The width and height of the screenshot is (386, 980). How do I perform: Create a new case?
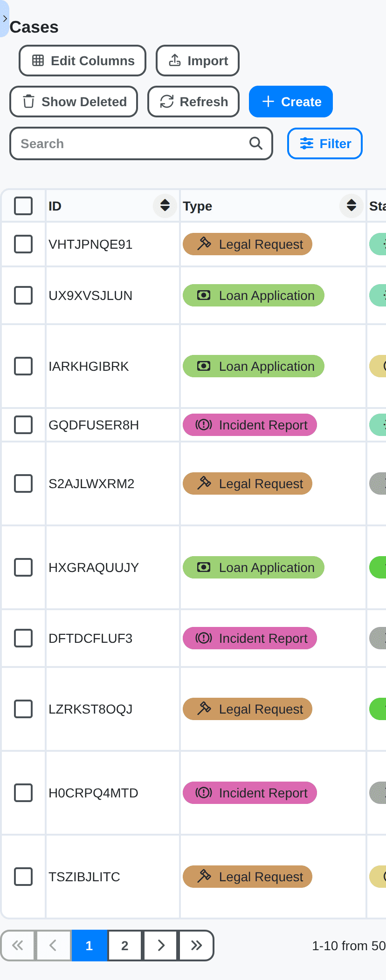click(x=291, y=102)
